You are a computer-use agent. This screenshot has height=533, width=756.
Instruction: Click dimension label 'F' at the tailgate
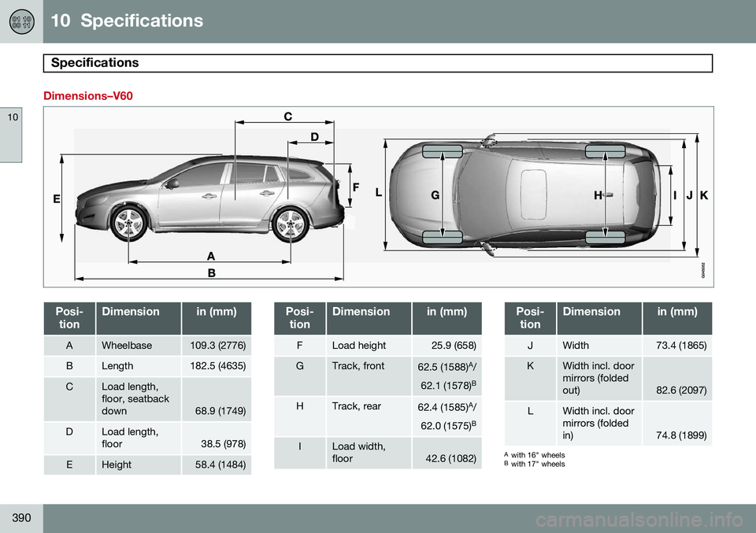[x=356, y=187]
